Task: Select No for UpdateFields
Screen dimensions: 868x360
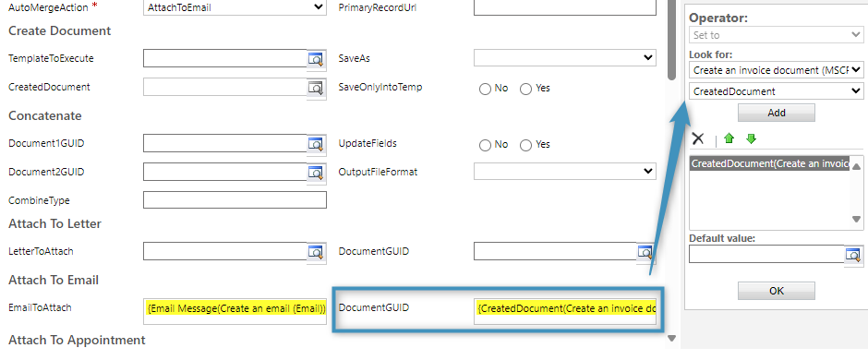Action: click(x=485, y=146)
